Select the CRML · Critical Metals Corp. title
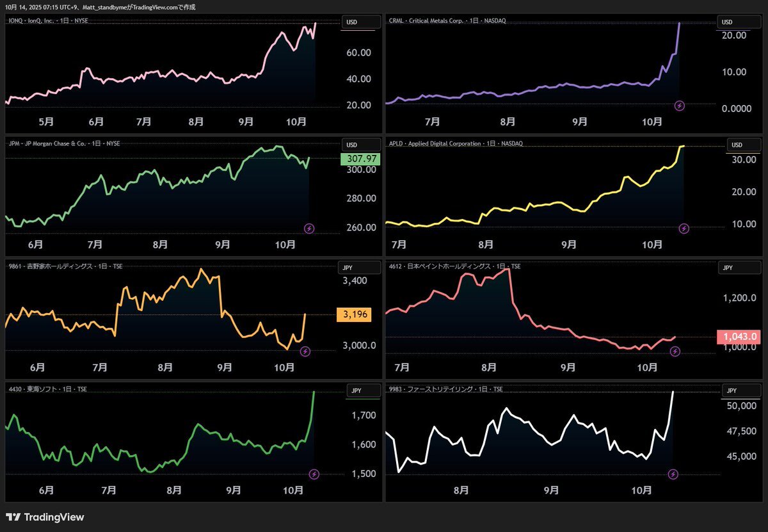This screenshot has height=532, width=768. coord(447,20)
